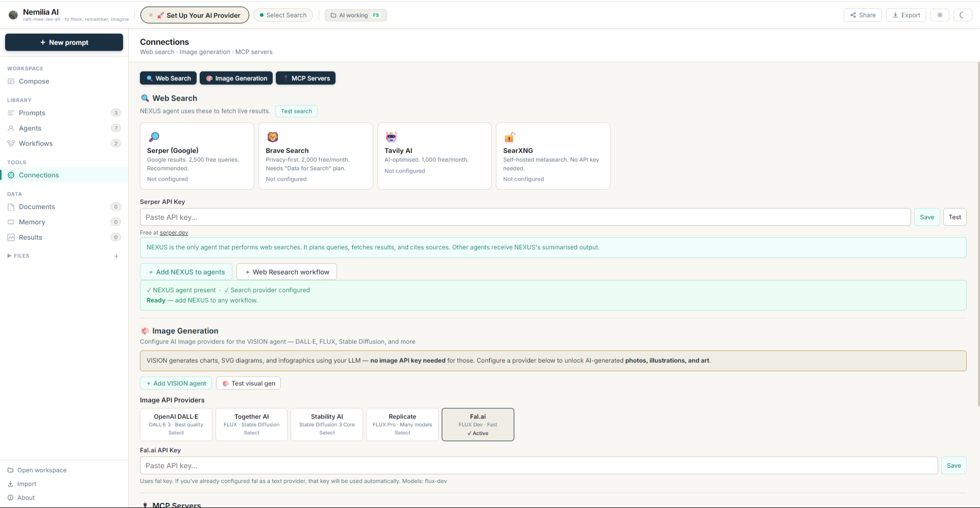
Task: Click the About info icon
Action: [x=10, y=498]
